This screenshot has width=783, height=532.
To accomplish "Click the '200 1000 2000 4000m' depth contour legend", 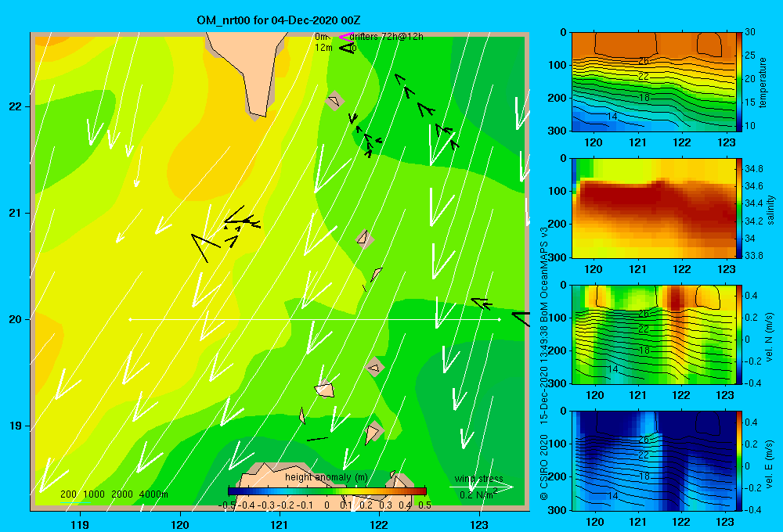I will (114, 494).
